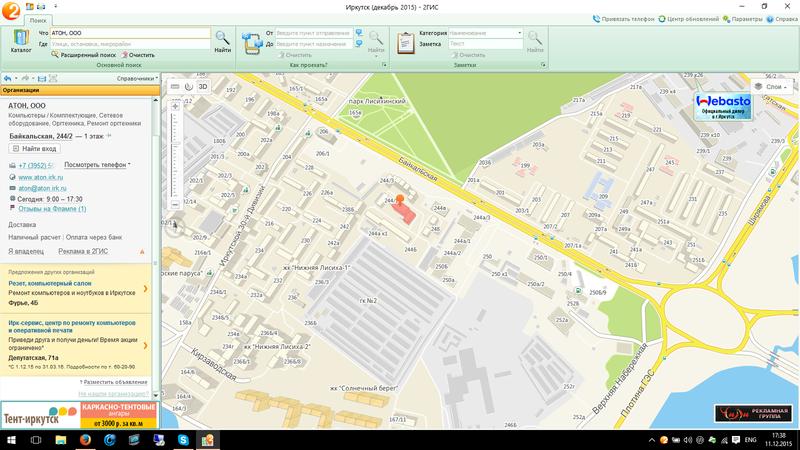Click Я владелец link
This screenshot has width=800, height=450.
[x=26, y=251]
